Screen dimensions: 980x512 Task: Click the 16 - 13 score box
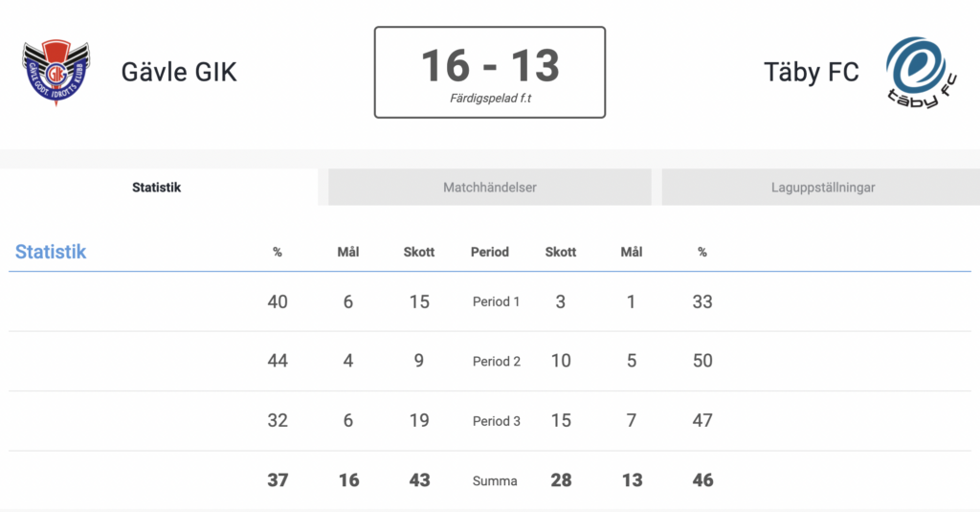coord(490,72)
